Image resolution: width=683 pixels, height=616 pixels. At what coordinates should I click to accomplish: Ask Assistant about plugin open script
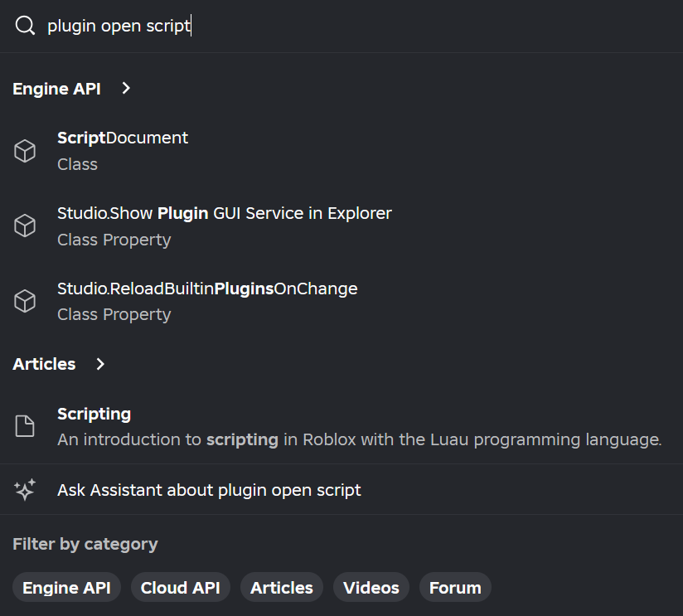[x=341, y=490]
